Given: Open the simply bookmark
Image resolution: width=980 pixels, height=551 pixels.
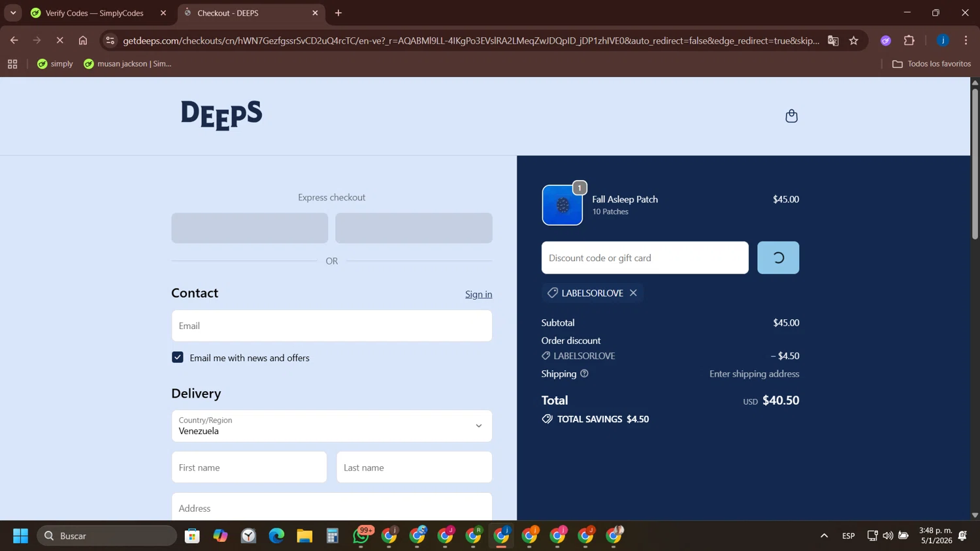Looking at the screenshot, I should (55, 64).
